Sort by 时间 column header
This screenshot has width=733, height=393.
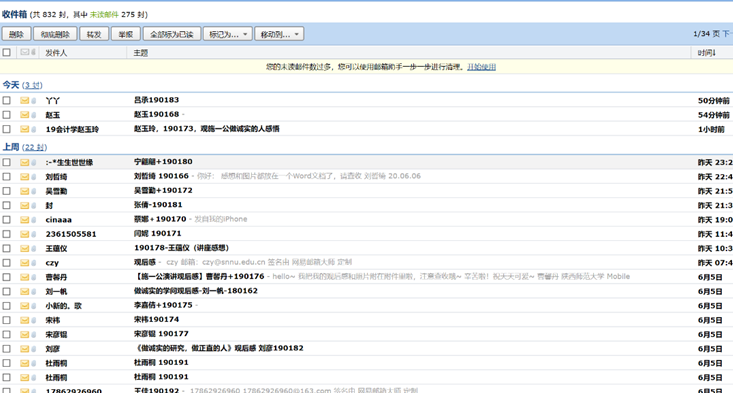[706, 53]
